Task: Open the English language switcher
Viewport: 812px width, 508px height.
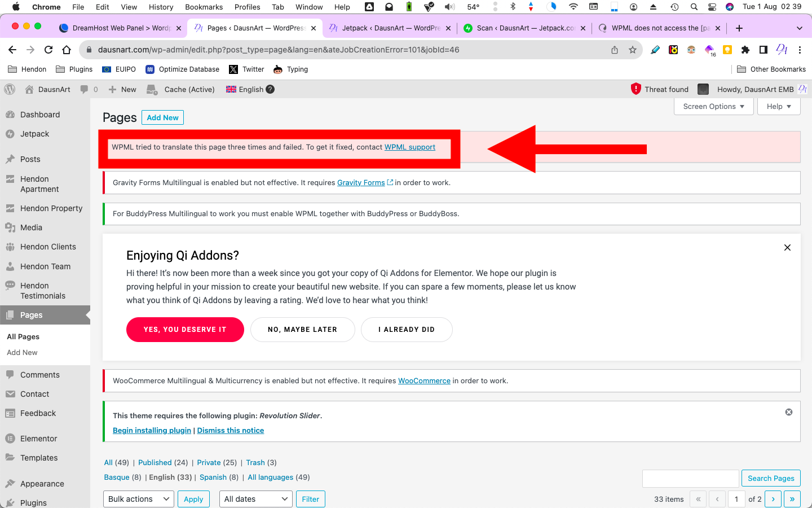Action: click(x=245, y=89)
